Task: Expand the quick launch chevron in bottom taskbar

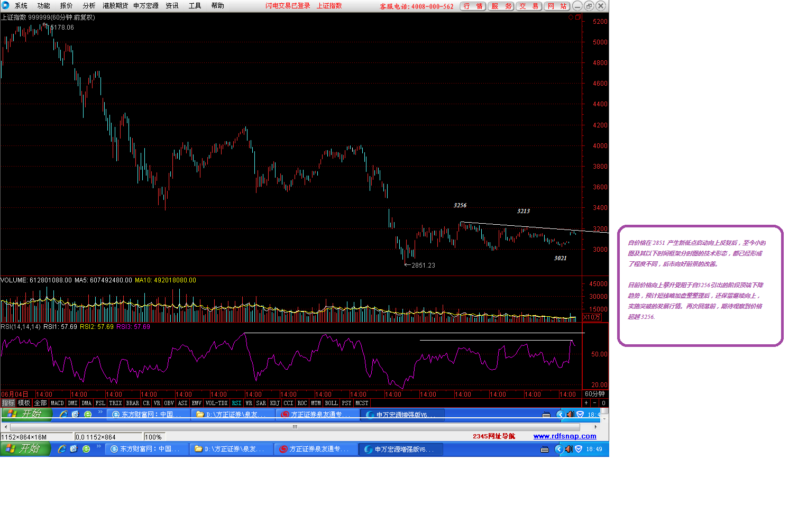Action: pyautogui.click(x=98, y=447)
